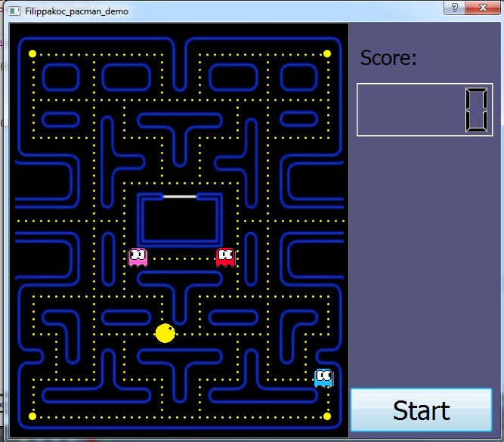Screen dimensions: 504x442
Task: Click the bottom-left power pellet
Action: (x=32, y=416)
